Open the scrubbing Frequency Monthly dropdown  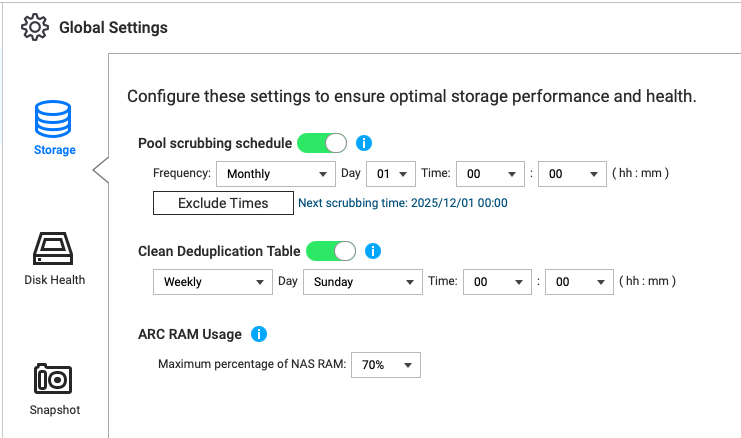click(x=275, y=173)
